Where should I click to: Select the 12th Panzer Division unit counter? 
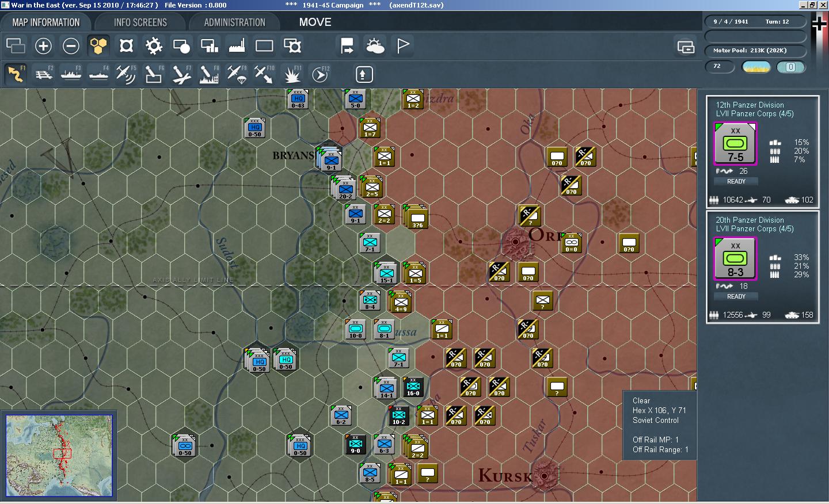[735, 145]
